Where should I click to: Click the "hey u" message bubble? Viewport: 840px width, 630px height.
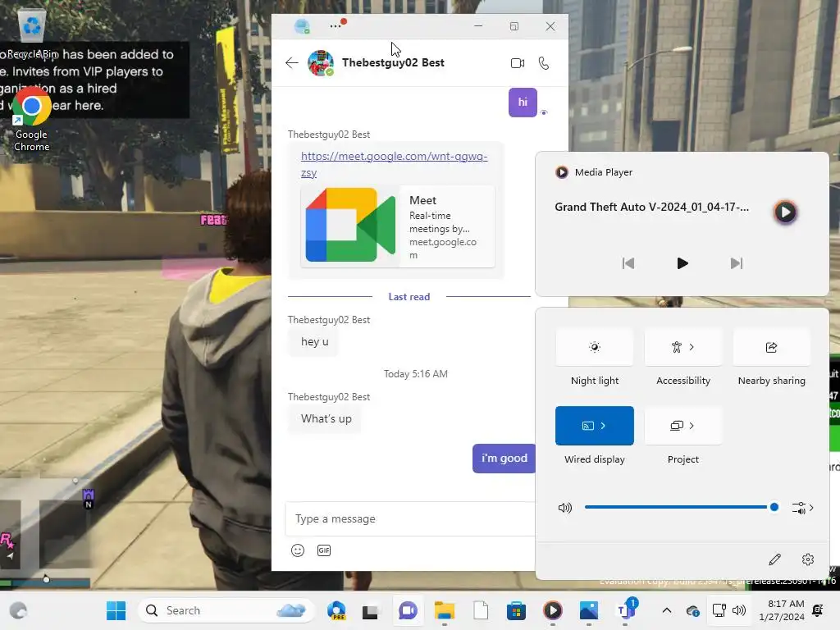click(x=314, y=342)
